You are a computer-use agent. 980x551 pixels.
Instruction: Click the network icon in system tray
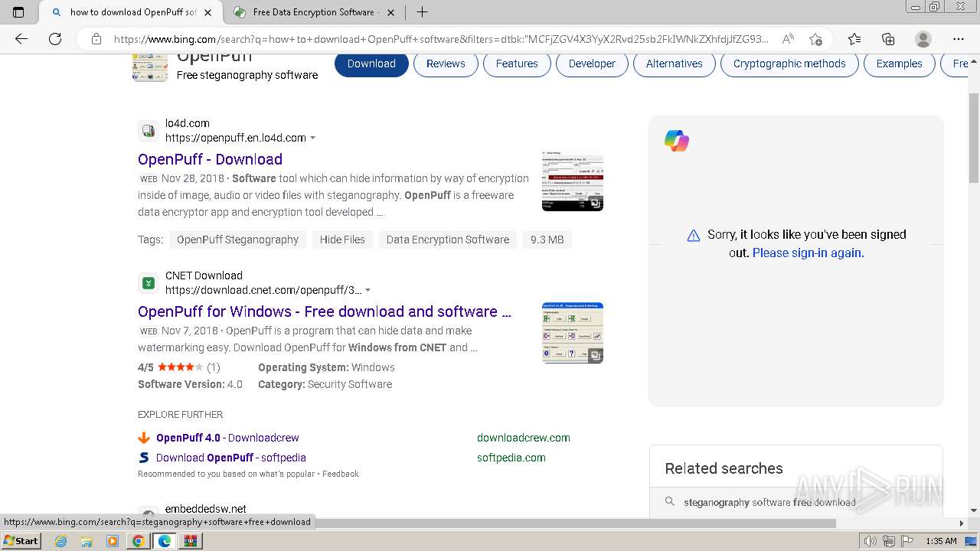888,541
